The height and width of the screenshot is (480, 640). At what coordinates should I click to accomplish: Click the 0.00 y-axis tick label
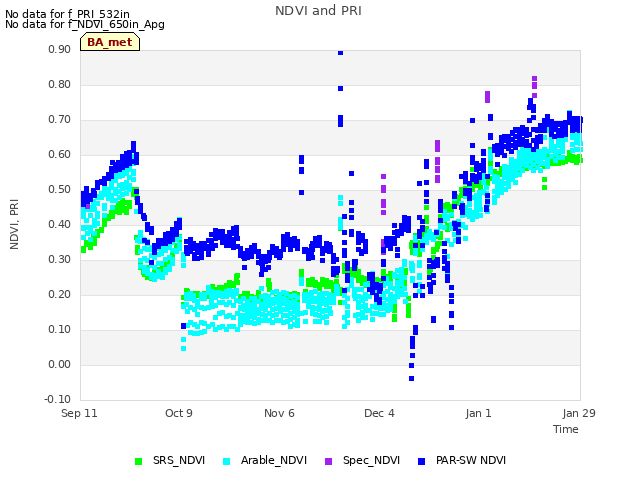click(x=60, y=364)
